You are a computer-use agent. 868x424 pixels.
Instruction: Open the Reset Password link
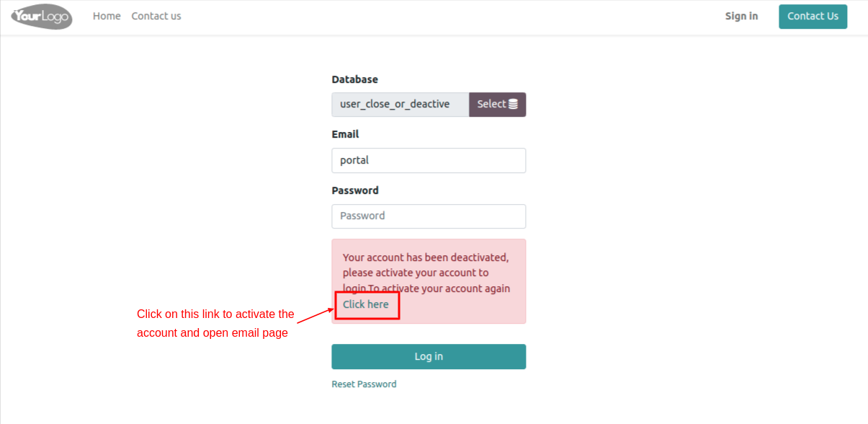point(364,384)
